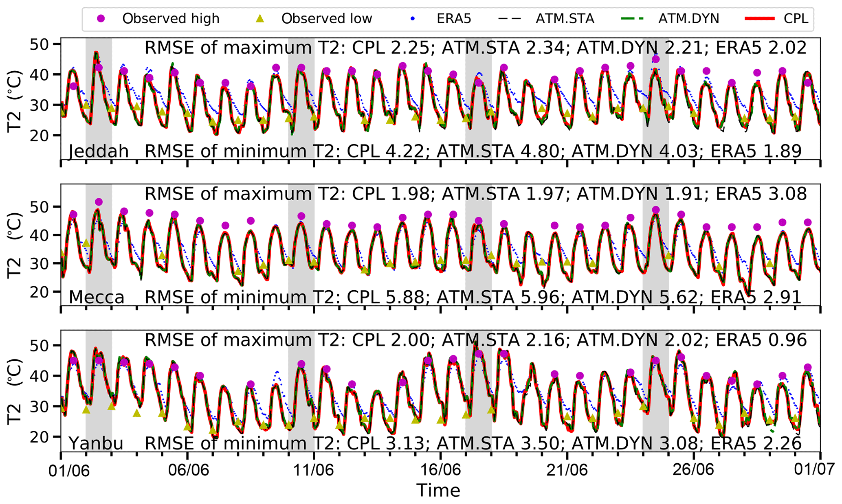
Task: Click the Time x-axis title
Action: point(438,491)
